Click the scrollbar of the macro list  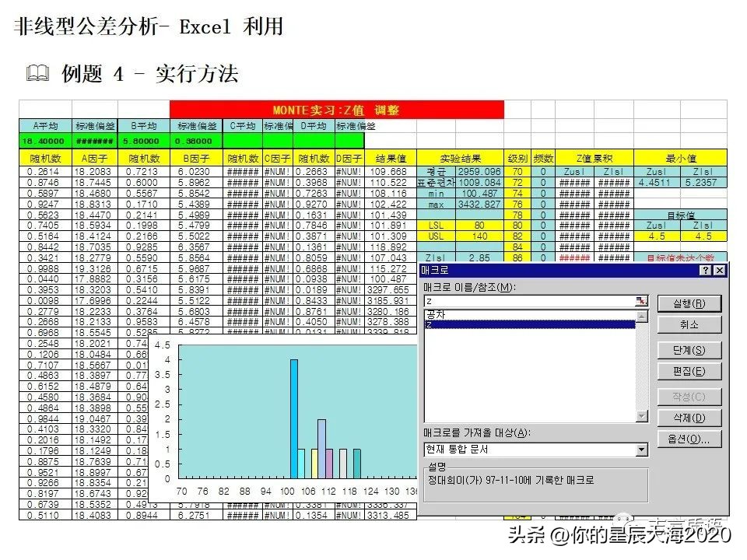click(x=641, y=366)
